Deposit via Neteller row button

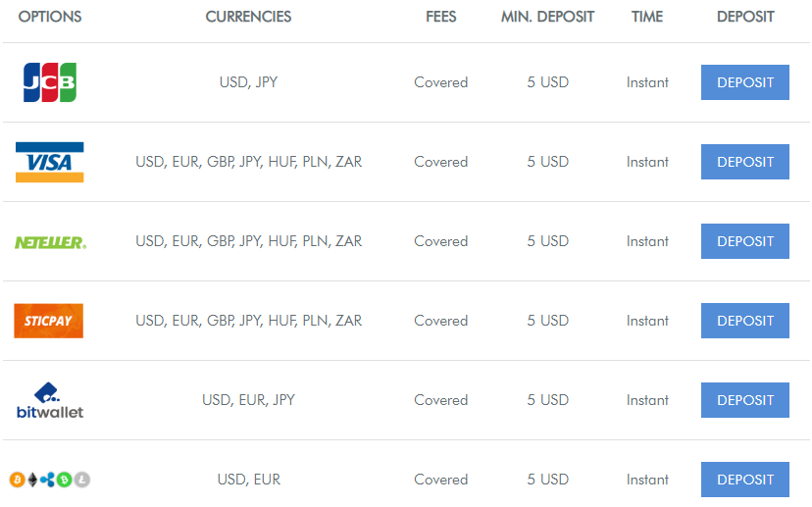tap(744, 241)
